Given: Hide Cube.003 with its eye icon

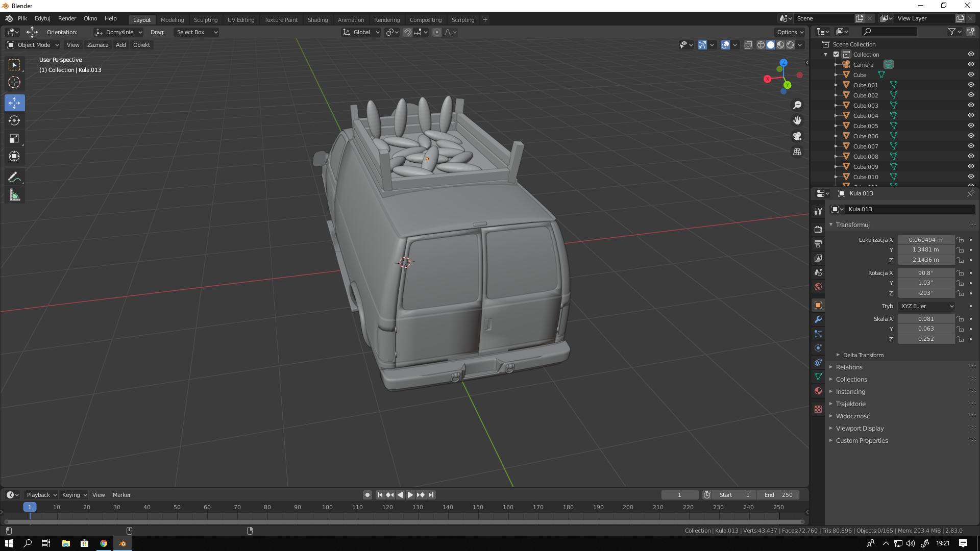Looking at the screenshot, I should coord(971,105).
